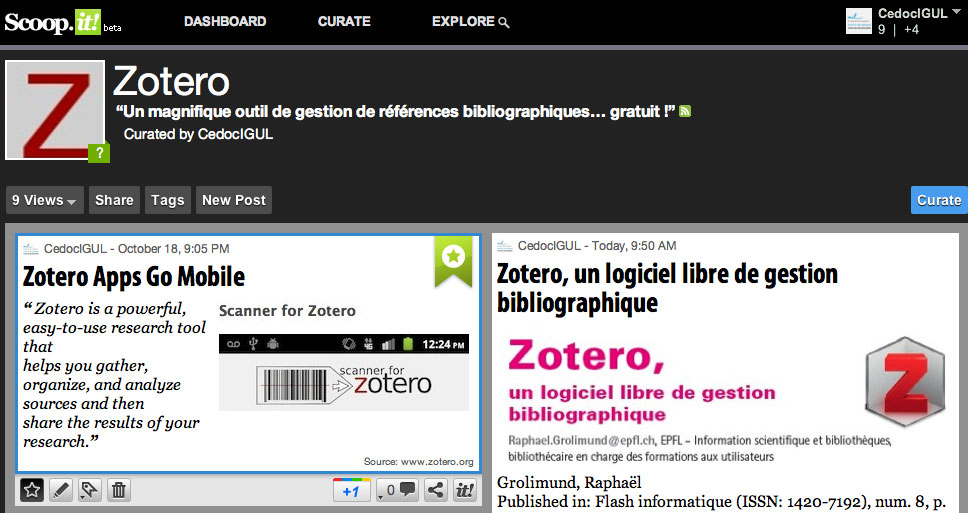Click the Scoop.it! logo
Screen dimensions: 968x513
[52, 22]
